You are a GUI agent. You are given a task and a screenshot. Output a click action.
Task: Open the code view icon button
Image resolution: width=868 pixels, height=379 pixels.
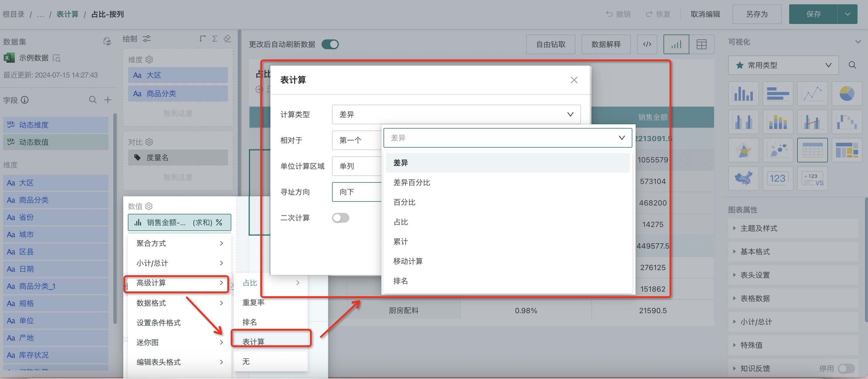coord(647,44)
